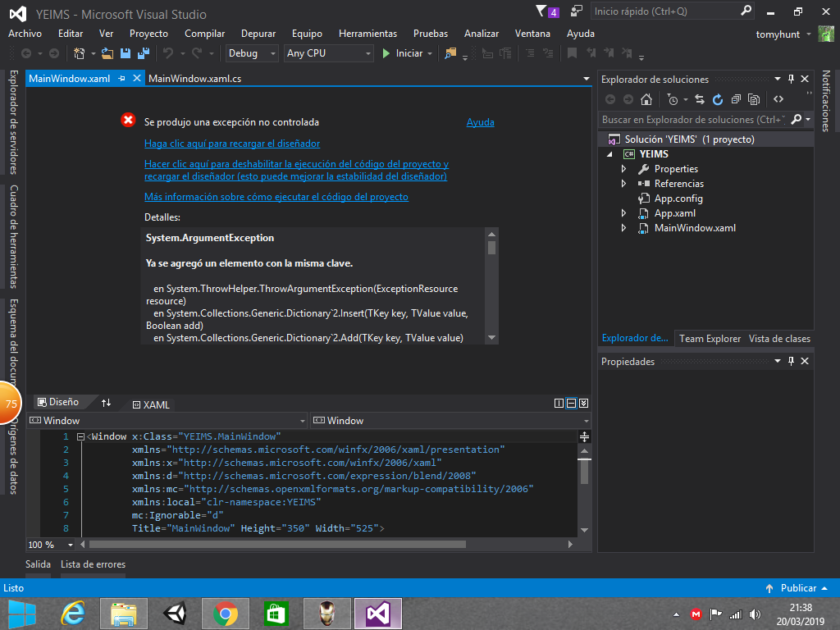Open the open-documents list dropdown arrow
The height and width of the screenshot is (630, 840).
point(586,79)
